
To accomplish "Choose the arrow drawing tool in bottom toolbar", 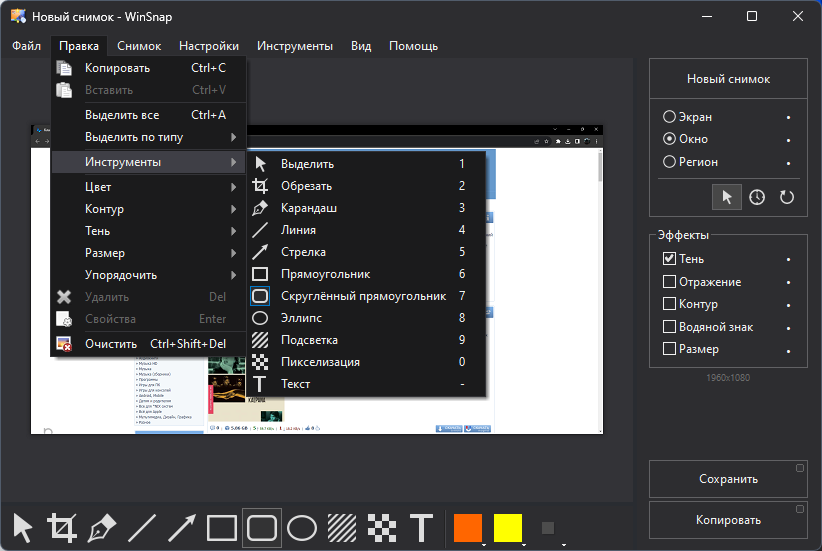I will 182,527.
